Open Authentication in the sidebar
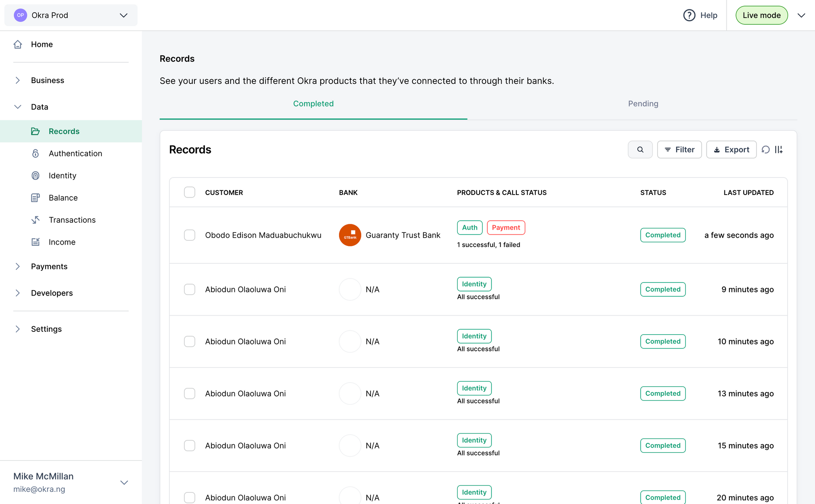 point(75,153)
